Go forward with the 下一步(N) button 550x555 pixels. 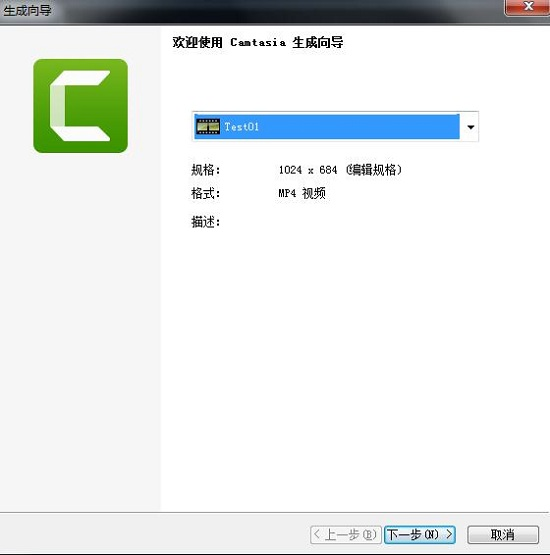point(420,534)
